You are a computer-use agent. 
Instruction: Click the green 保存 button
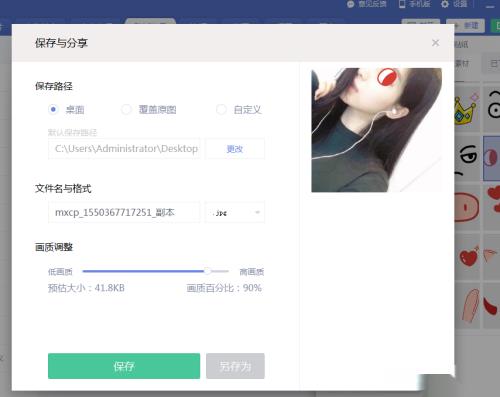click(124, 366)
